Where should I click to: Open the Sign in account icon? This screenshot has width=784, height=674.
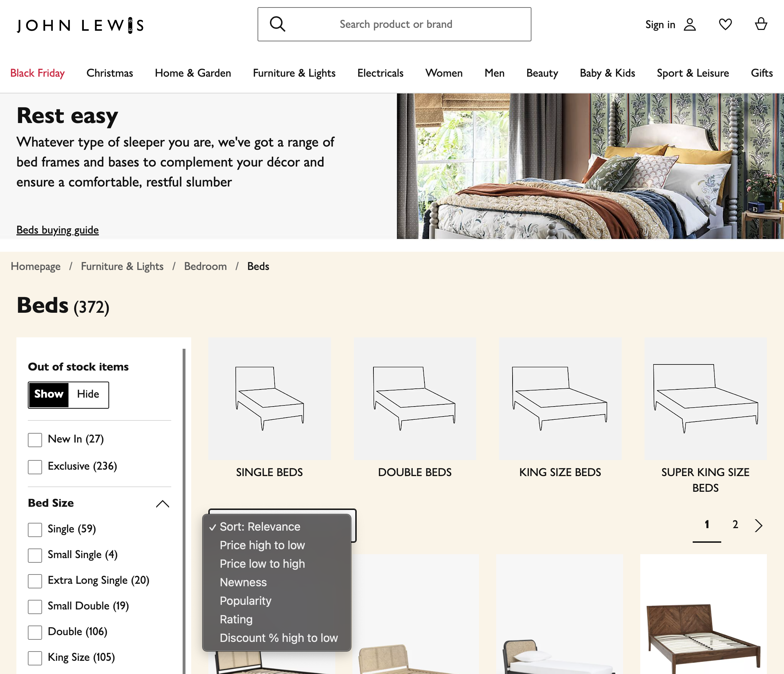click(x=690, y=25)
